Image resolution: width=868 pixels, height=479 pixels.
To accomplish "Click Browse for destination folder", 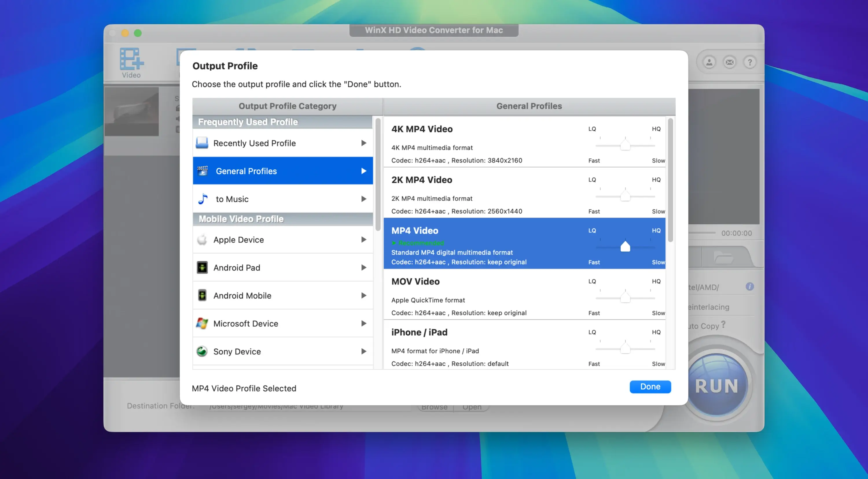I will click(x=435, y=407).
